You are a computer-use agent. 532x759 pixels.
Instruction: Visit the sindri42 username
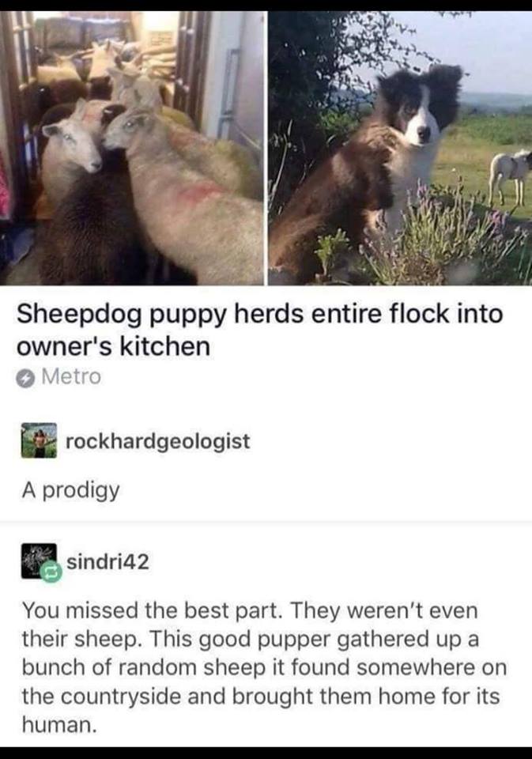tap(108, 562)
